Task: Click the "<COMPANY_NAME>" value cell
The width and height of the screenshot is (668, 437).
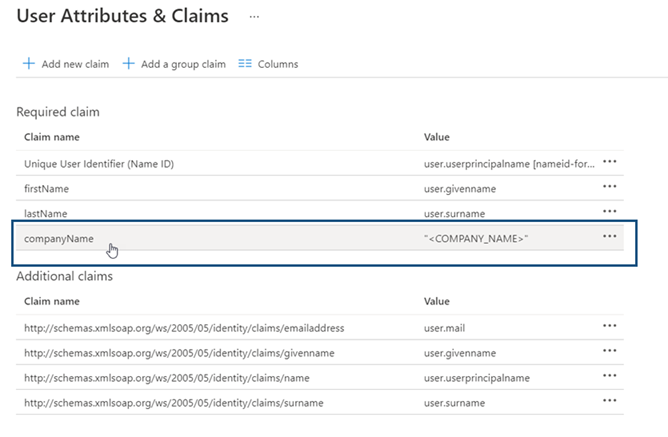Action: (x=476, y=238)
